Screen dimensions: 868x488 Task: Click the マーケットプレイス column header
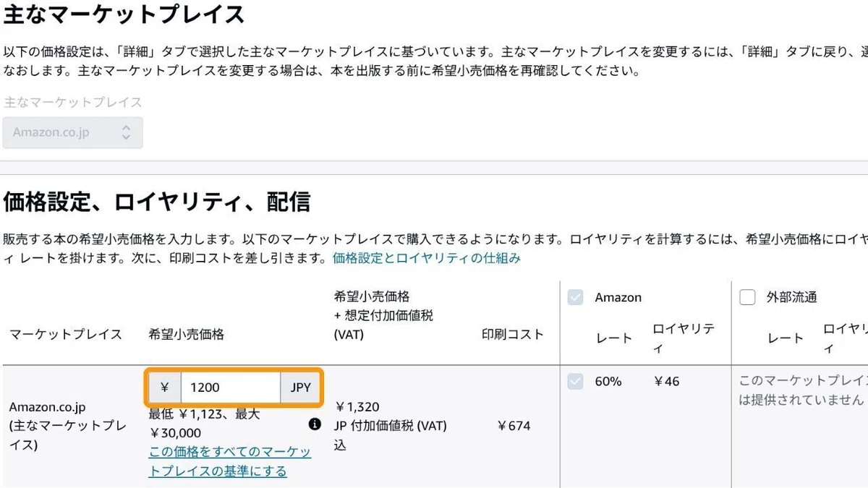tap(66, 335)
